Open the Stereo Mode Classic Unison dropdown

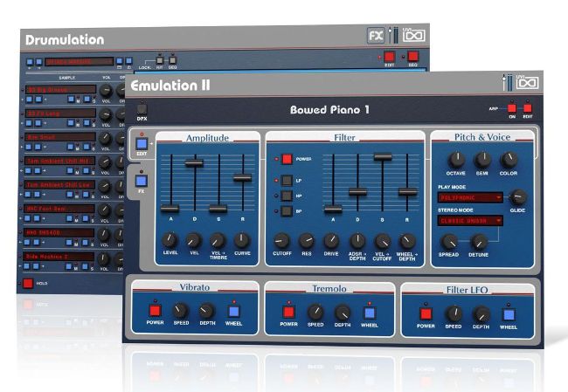470,221
